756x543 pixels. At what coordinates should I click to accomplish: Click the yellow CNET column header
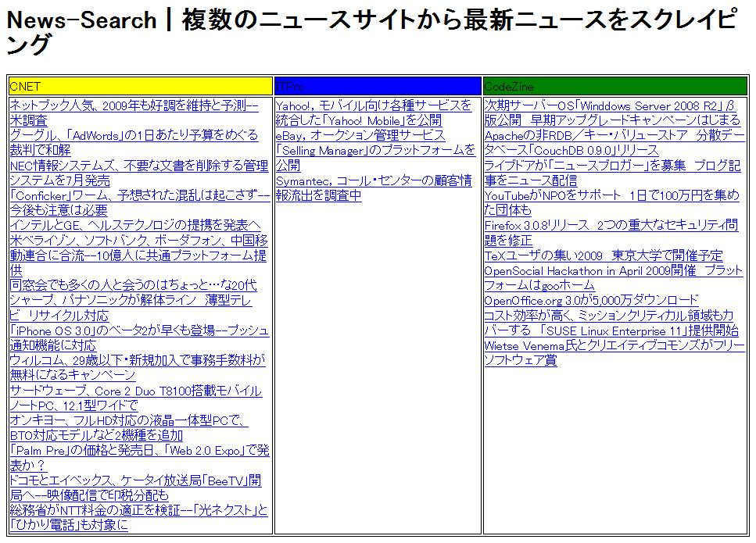(141, 86)
